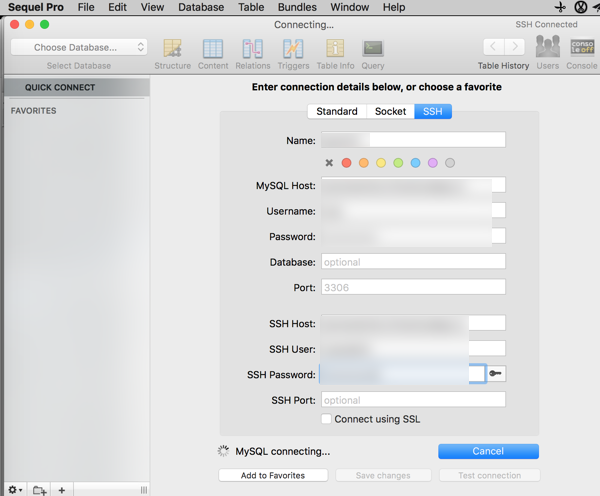600x496 pixels.
Task: Open the Table Info icon
Action: [x=335, y=49]
